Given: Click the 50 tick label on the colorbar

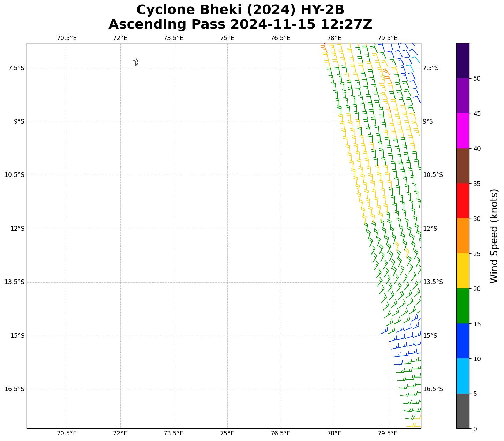Looking at the screenshot, I should tap(476, 79).
